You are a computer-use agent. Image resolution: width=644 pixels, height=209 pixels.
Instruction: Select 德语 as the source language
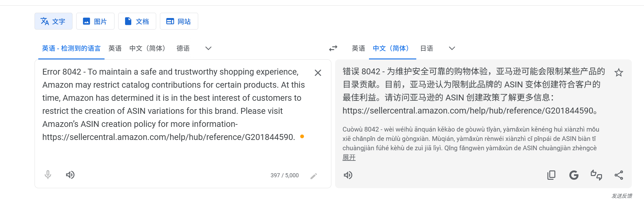tap(183, 49)
